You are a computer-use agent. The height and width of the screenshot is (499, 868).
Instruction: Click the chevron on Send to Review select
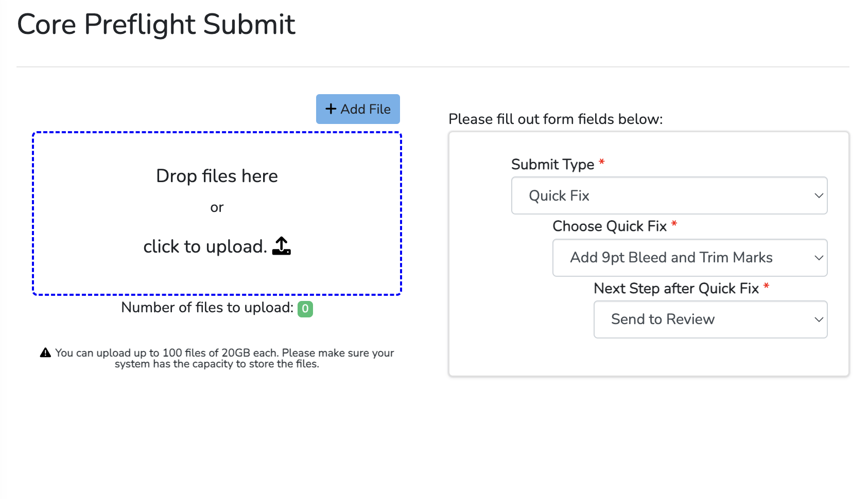819,319
